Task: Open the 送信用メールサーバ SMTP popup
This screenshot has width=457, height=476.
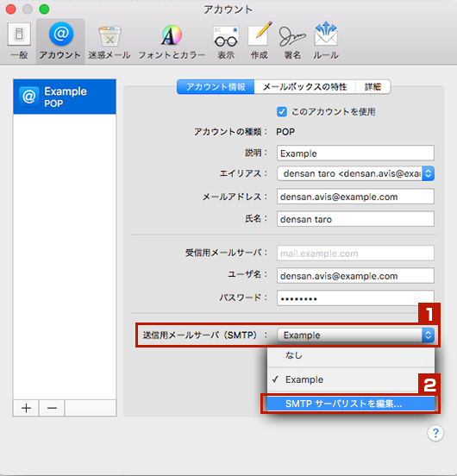Action: tap(355, 335)
